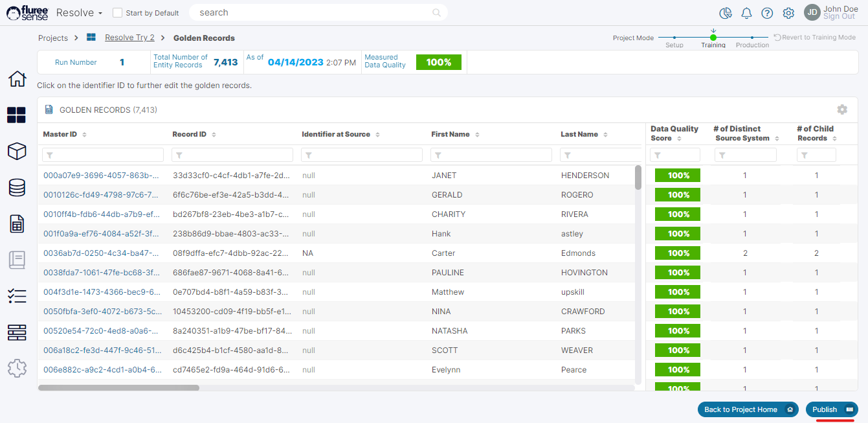Click the Home icon in left sidebar

[x=17, y=79]
